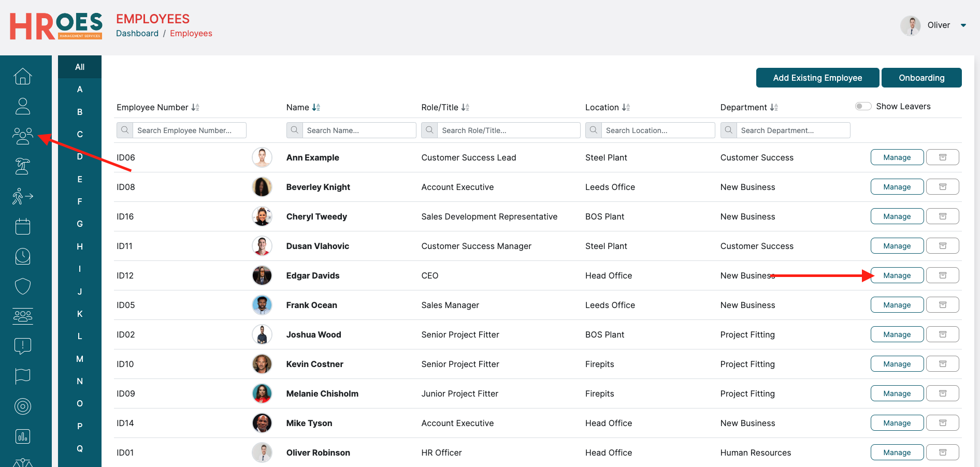The image size is (980, 467).
Task: Open the clock timesheet sidebar icon
Action: pyautogui.click(x=23, y=256)
